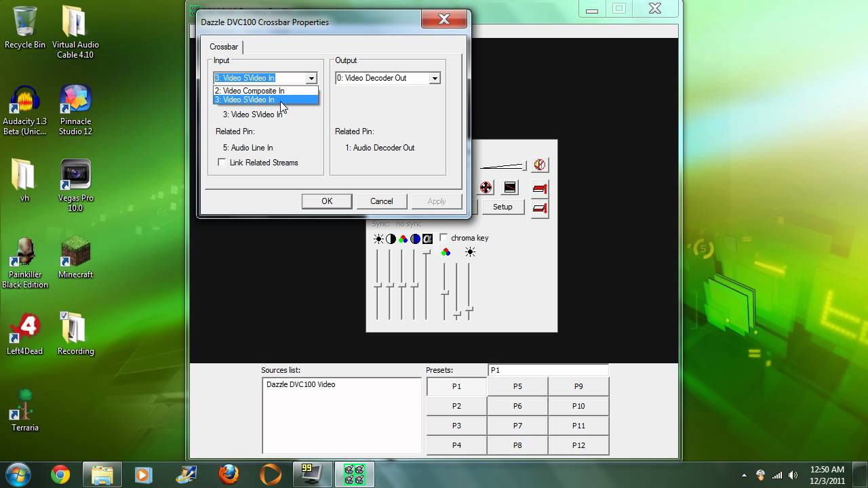868x488 pixels.
Task: Click the Setup button
Action: (502, 207)
